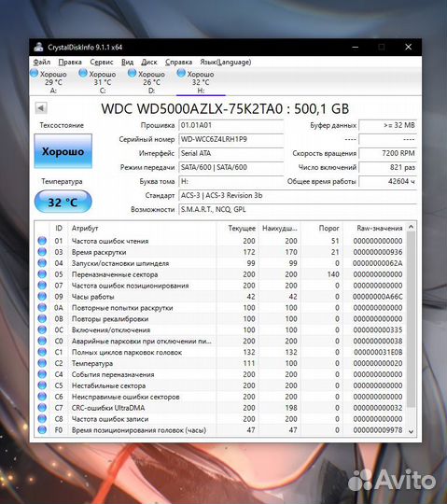
Task: Click the CrystalDiskInfo title bar icon
Action: (x=38, y=47)
